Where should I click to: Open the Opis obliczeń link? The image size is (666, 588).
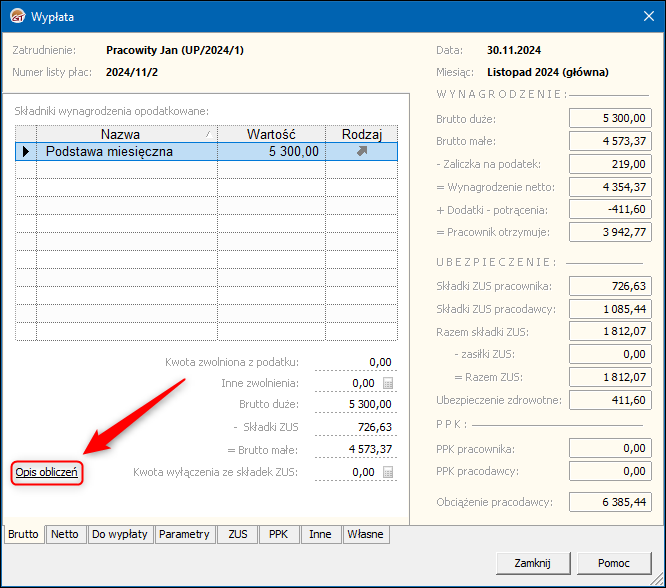(47, 472)
